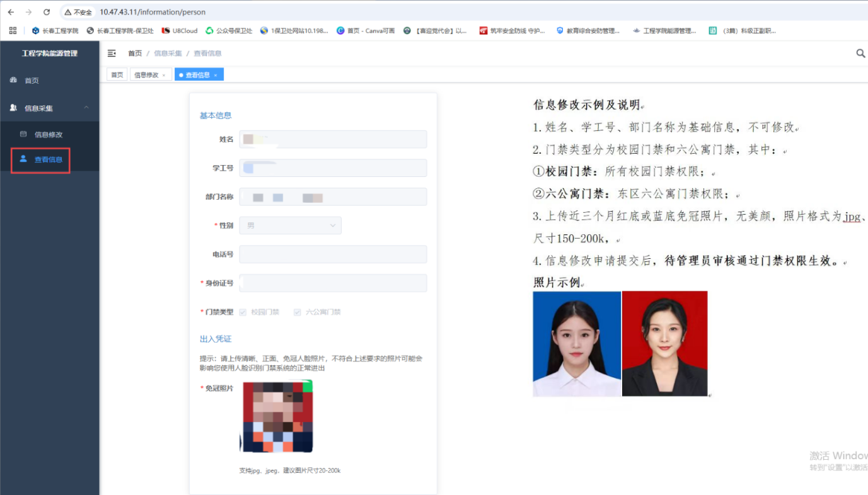Toggle the 六公寓门禁 checkbox
The image size is (868, 495).
298,312
